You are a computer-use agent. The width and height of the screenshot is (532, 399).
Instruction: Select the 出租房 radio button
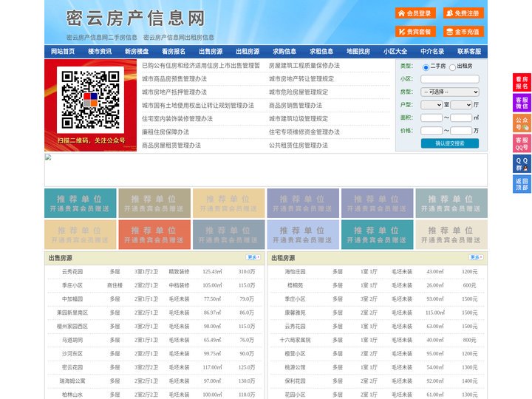coord(452,67)
